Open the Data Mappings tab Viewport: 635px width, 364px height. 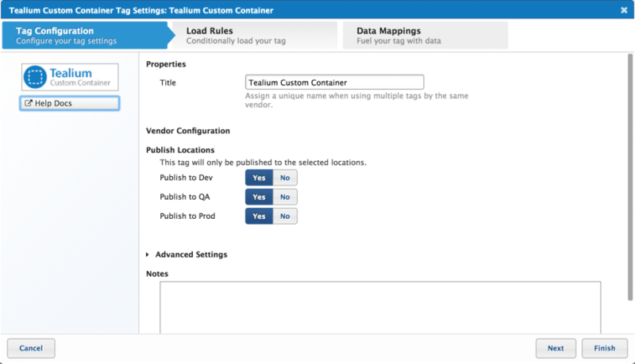pyautogui.click(x=425, y=35)
